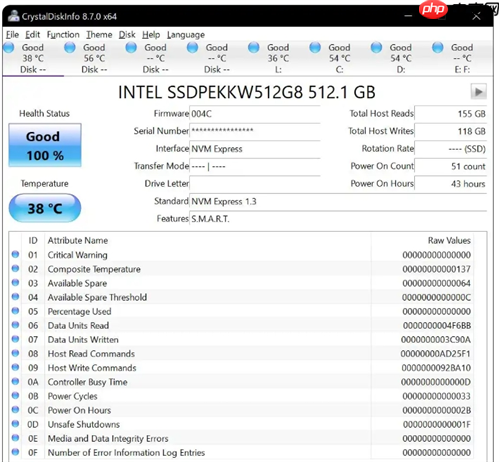
Task: Select the status orb for disk C:
Action: point(315,48)
